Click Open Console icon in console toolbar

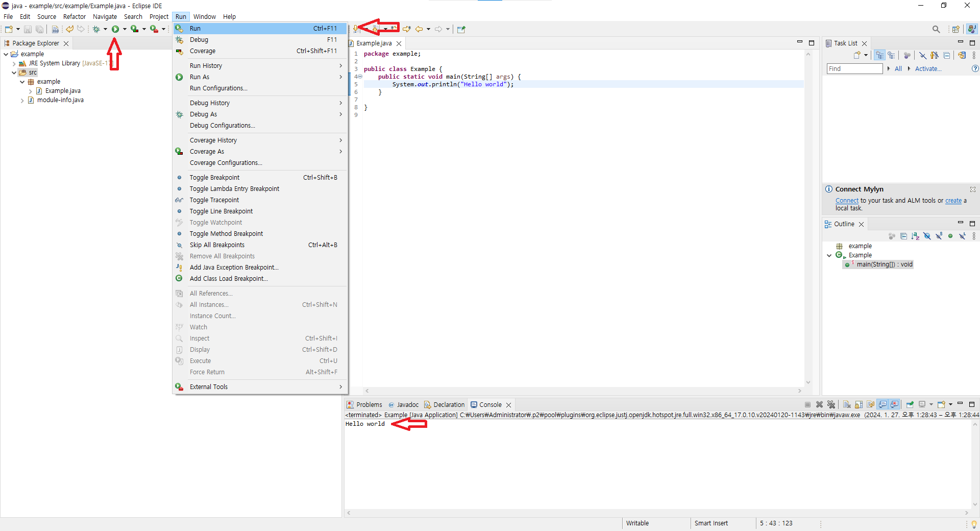941,404
